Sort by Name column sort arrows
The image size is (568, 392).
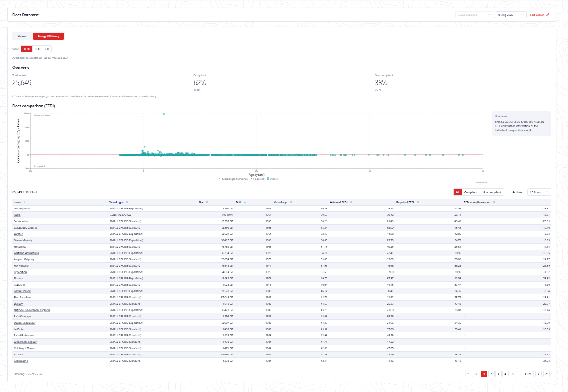pyautogui.click(x=25, y=202)
